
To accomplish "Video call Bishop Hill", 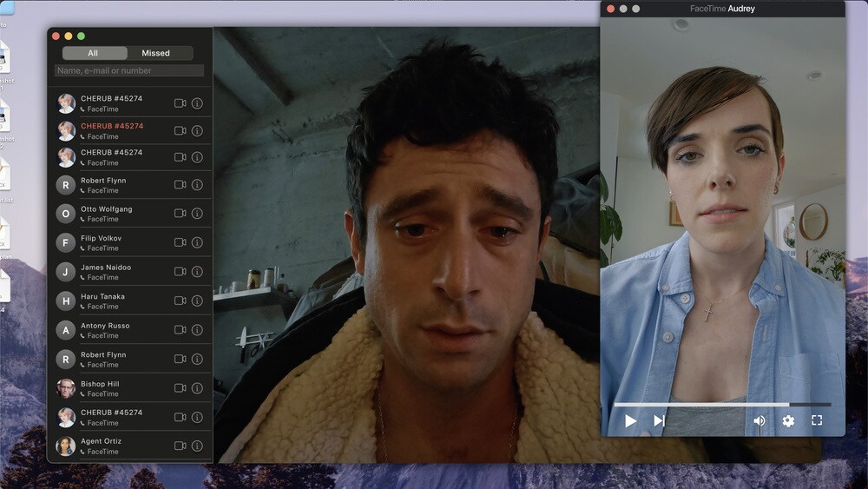I will tap(180, 388).
